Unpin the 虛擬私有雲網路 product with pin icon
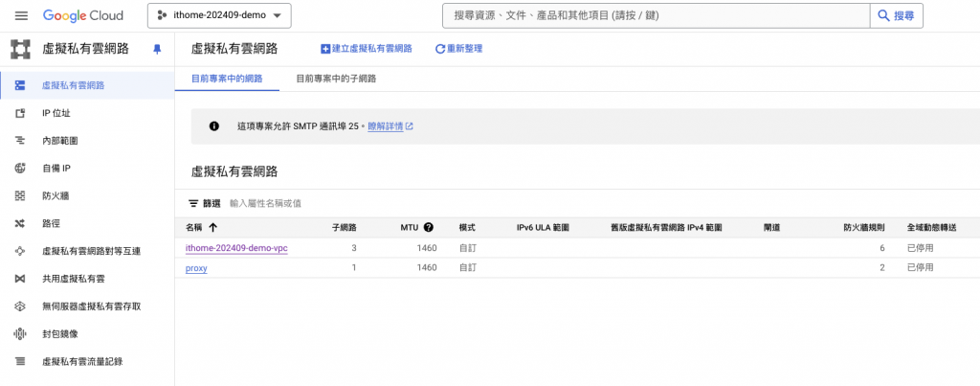This screenshot has height=386, width=980. (x=157, y=49)
